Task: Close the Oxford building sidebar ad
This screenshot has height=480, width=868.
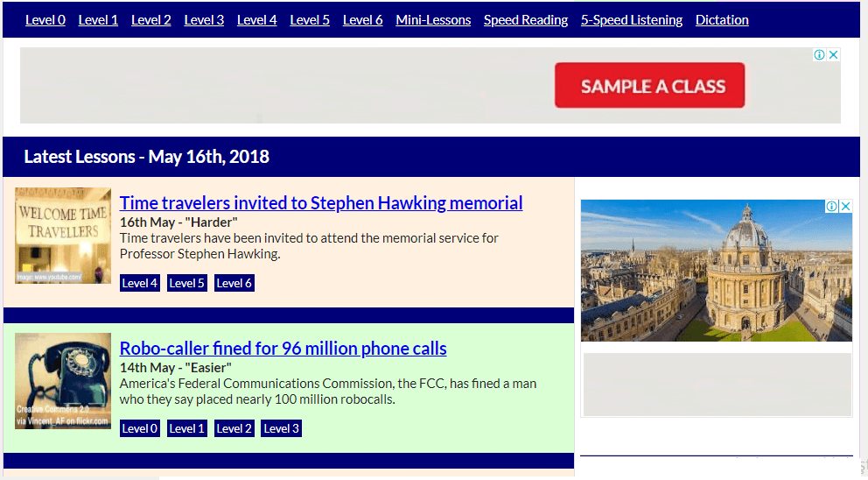Action: 846,206
